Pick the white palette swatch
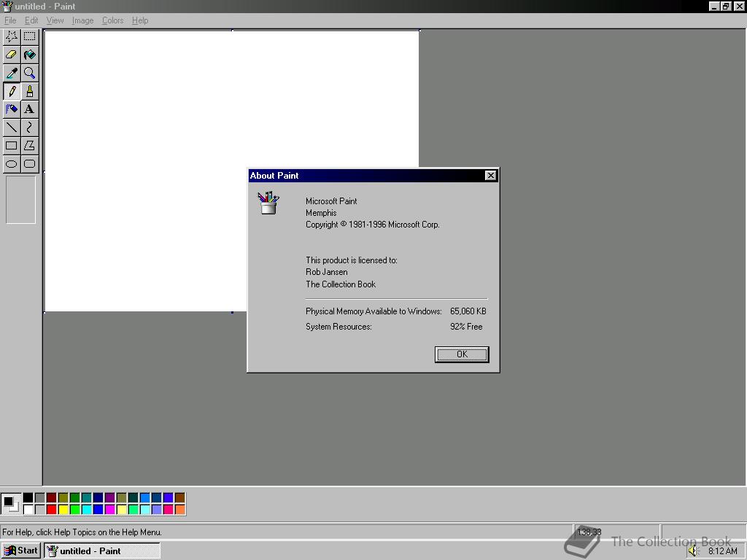747x560 pixels. (x=28, y=510)
